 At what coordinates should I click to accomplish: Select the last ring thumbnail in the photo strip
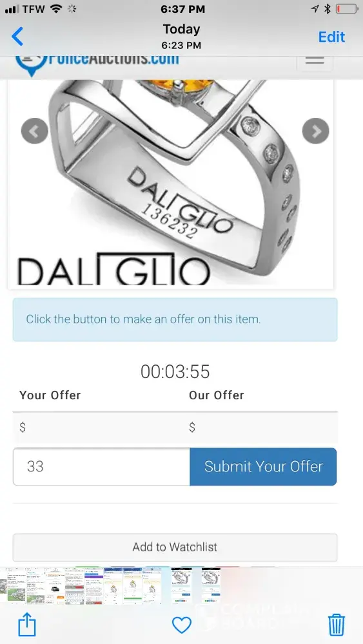pos(211,585)
